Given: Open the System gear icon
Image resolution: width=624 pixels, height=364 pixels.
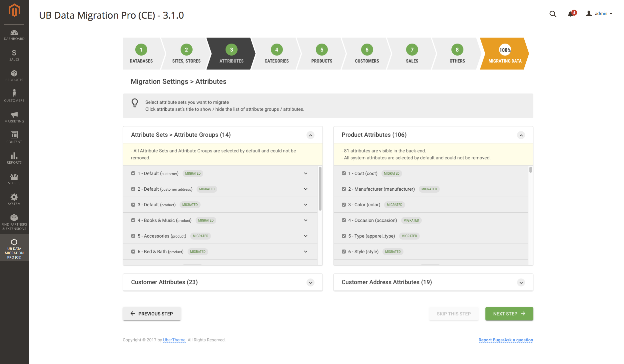Looking at the screenshot, I should [x=14, y=197].
